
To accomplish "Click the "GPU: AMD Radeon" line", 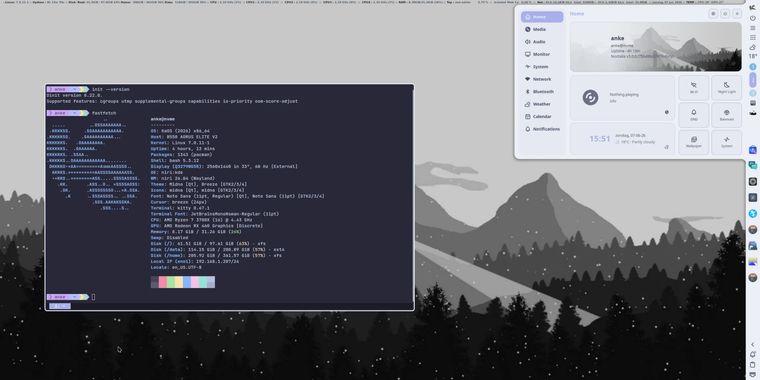I will pos(207,226).
